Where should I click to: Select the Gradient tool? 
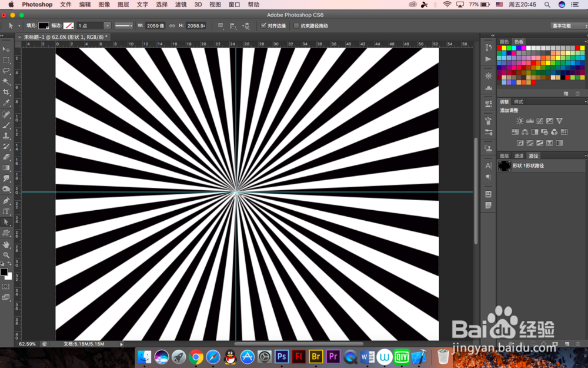(6, 168)
